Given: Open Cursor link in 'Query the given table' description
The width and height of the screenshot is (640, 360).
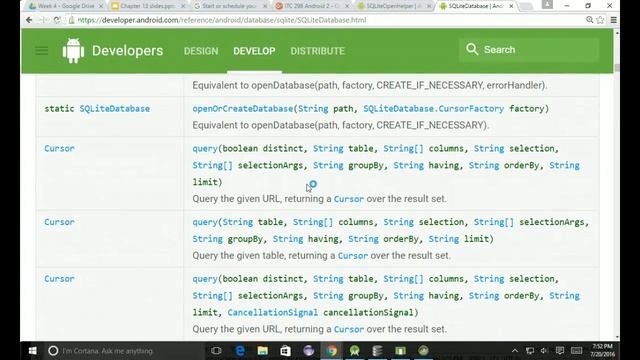Looking at the screenshot, I should coord(353,256).
